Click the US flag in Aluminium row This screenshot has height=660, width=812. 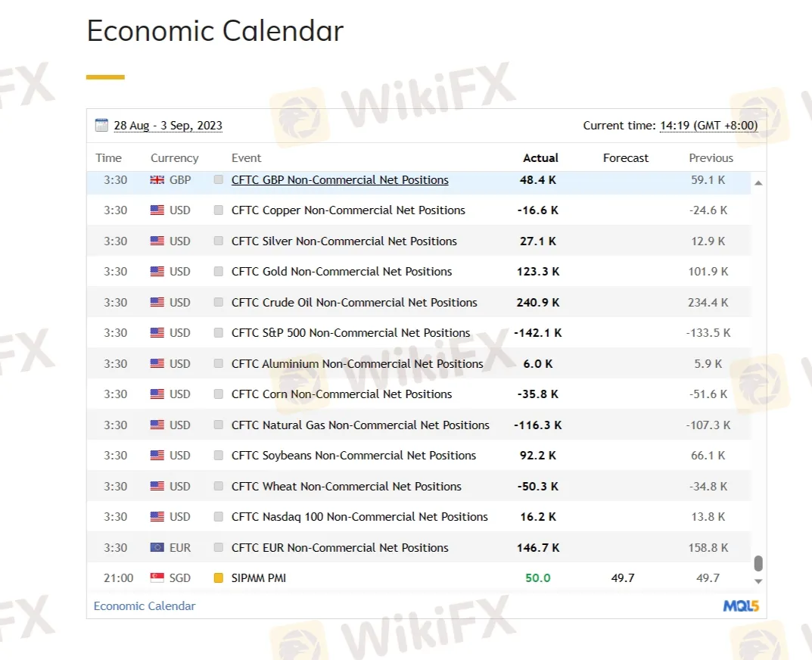coord(157,364)
